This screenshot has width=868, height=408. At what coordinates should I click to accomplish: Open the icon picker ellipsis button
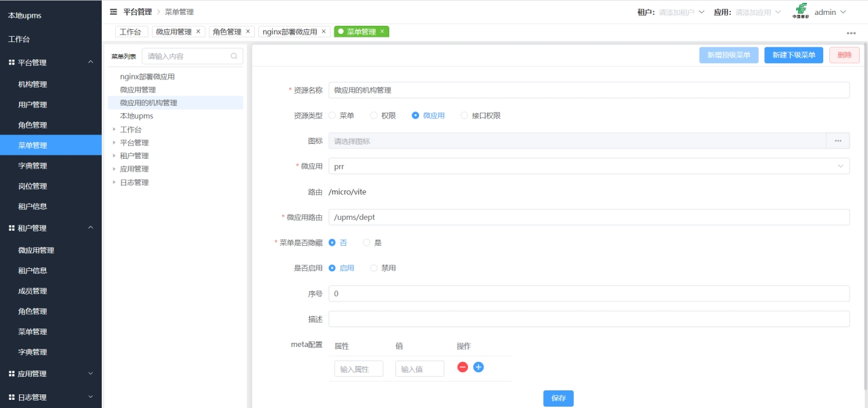click(x=837, y=141)
